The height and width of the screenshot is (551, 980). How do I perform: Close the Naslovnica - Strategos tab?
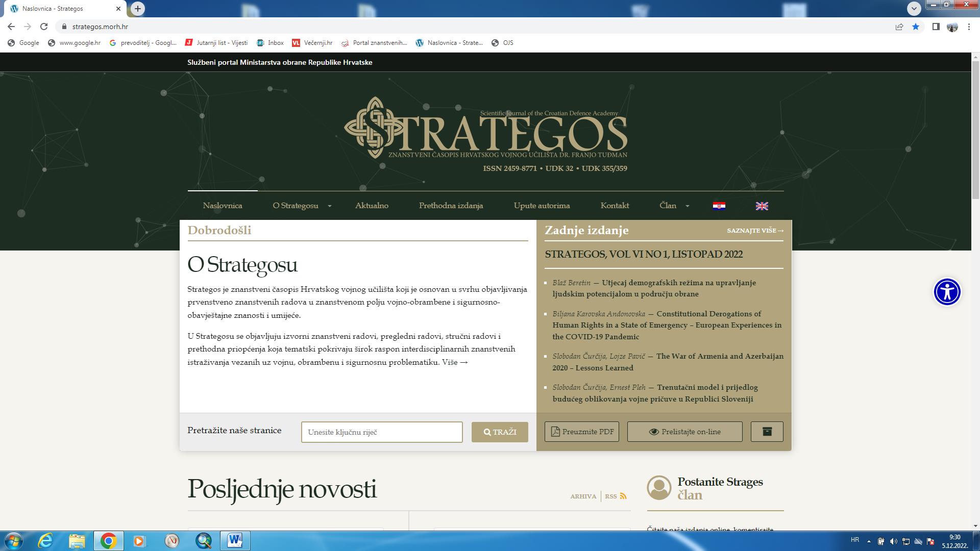pyautogui.click(x=118, y=9)
